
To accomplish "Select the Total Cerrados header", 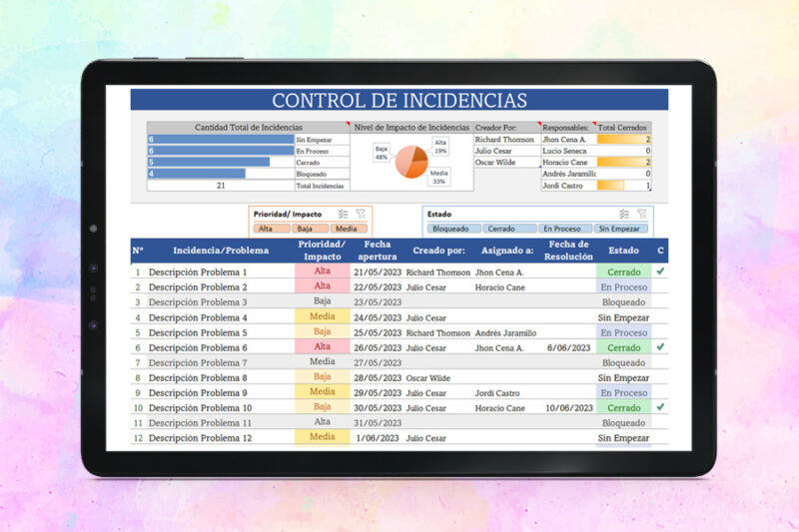I will [x=622, y=128].
